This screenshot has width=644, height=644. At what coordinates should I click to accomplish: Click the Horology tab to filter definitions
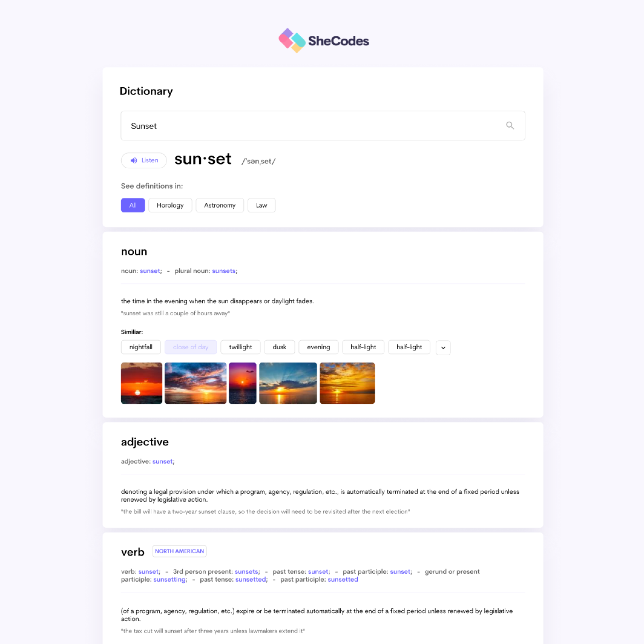pos(170,205)
